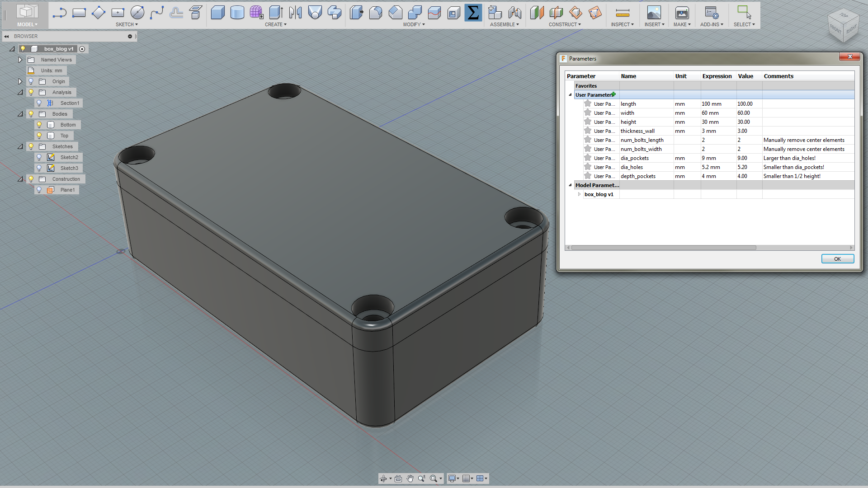
Task: Click the Cylinder primitive create tool
Action: [x=237, y=13]
